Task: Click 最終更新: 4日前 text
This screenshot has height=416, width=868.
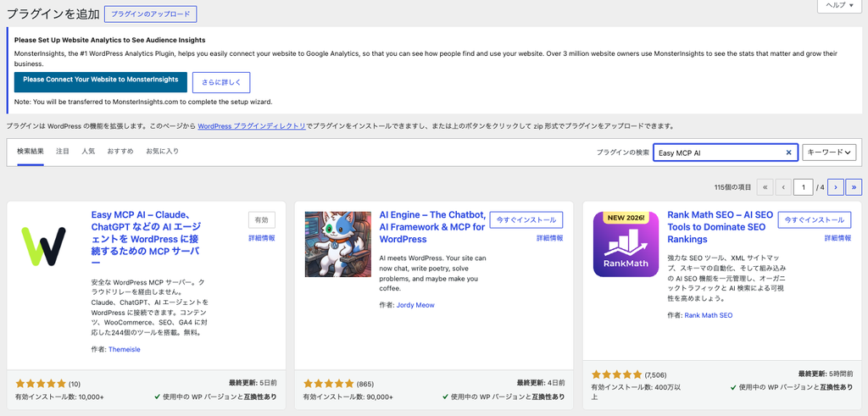Action: coord(542,382)
